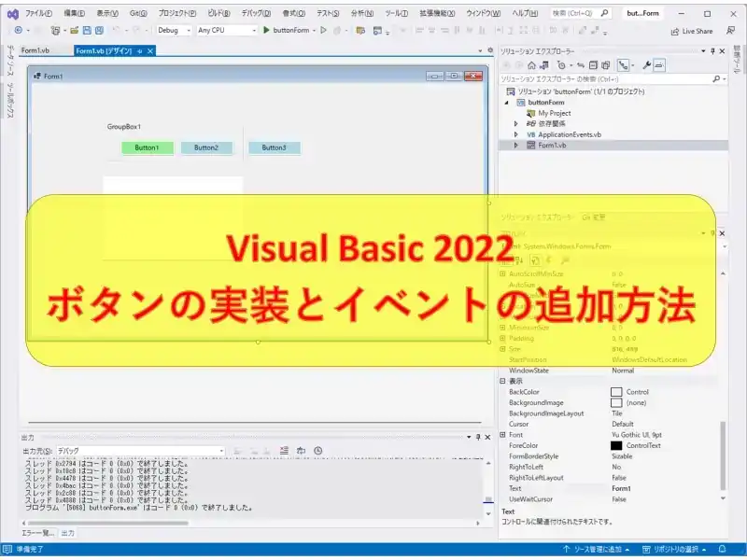747x560 pixels.
Task: Click the Pending Changes Filter clock icon
Action: (x=561, y=65)
